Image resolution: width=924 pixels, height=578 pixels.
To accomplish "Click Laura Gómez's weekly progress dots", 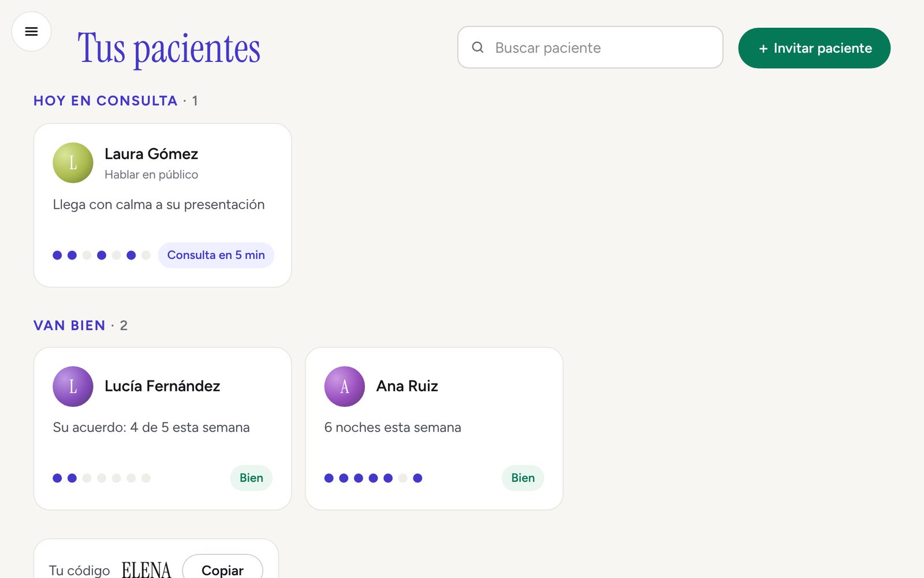I will tap(102, 255).
